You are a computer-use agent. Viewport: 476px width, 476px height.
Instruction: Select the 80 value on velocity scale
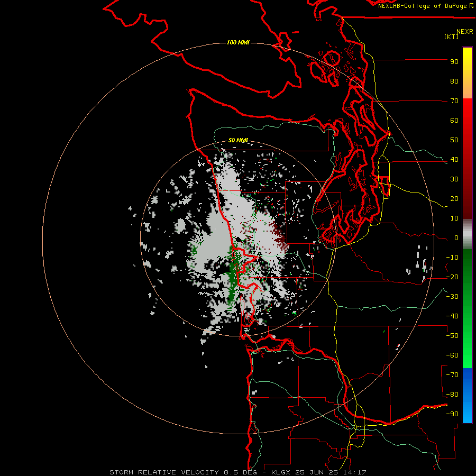point(454,81)
